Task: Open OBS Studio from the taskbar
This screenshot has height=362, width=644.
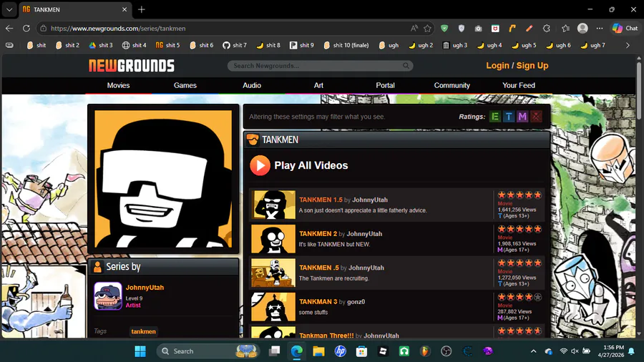Action: [x=446, y=351]
